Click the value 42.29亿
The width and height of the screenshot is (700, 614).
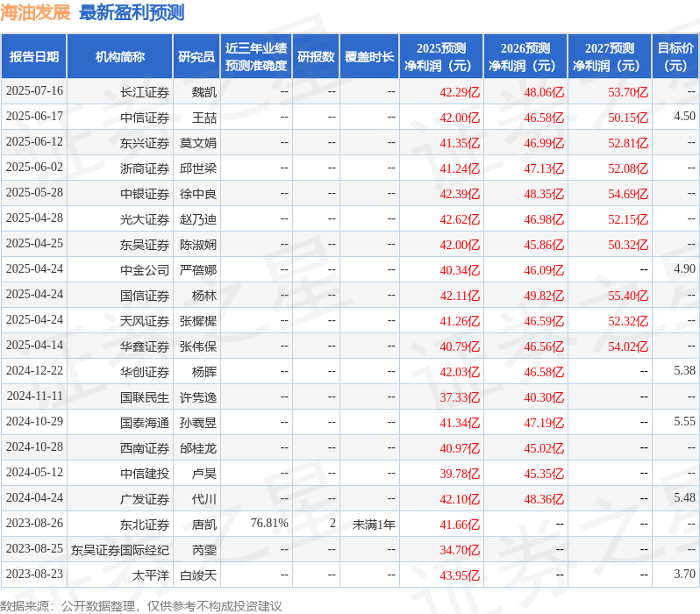click(x=460, y=92)
